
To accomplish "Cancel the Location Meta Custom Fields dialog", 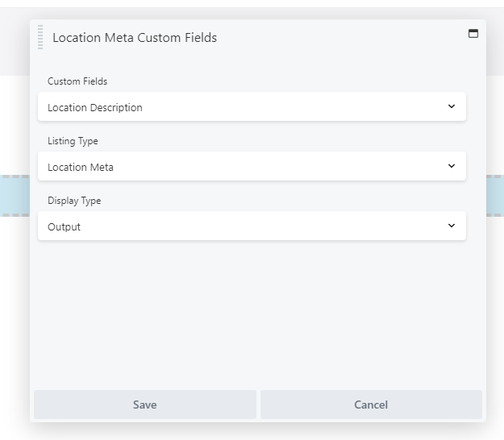I will (x=371, y=405).
